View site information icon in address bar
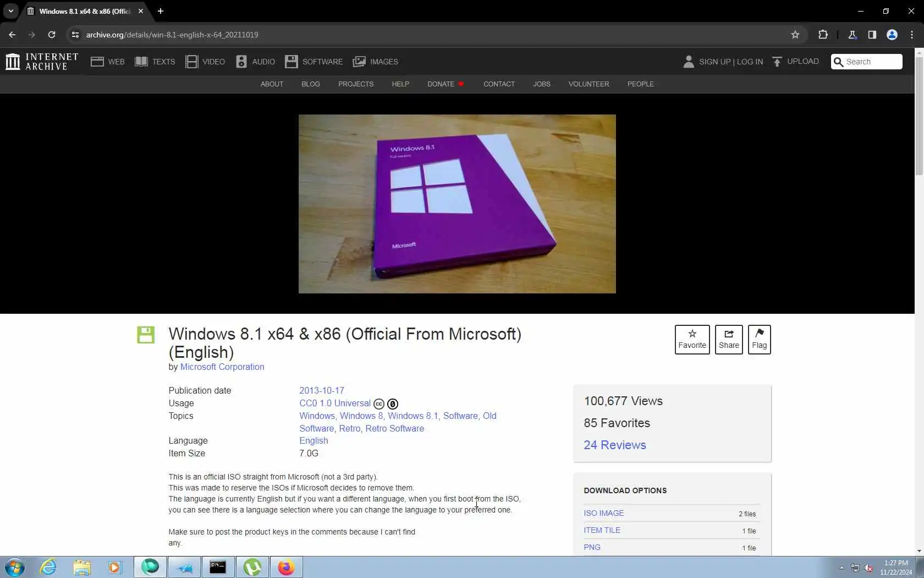 (75, 35)
